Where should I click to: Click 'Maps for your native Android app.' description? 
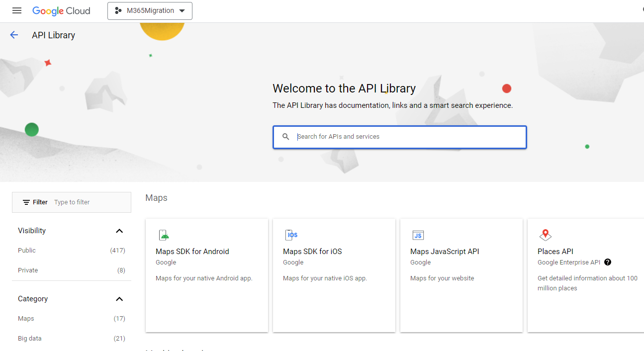pyautogui.click(x=204, y=278)
